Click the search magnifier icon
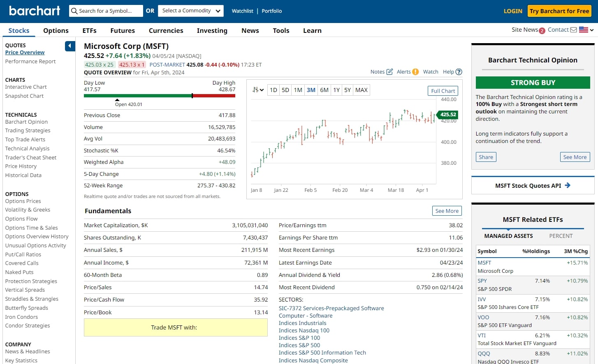Image resolution: width=598 pixels, height=364 pixels. [x=74, y=11]
